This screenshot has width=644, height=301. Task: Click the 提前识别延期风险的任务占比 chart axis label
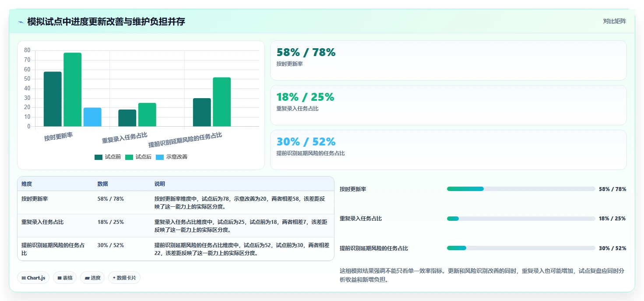[x=185, y=140]
